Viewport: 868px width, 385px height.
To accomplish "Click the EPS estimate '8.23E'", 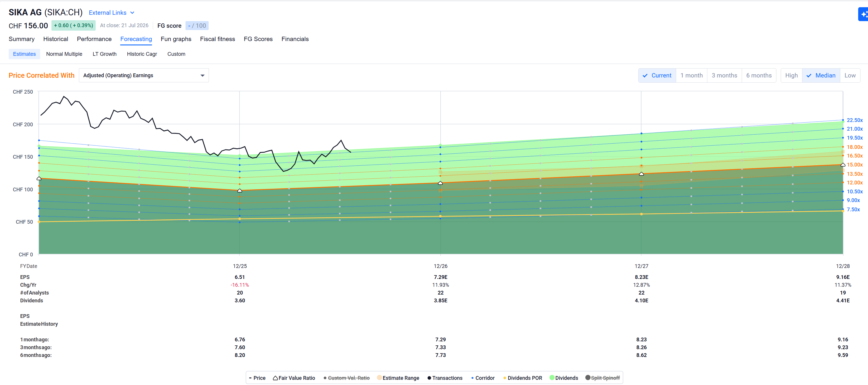I will pyautogui.click(x=641, y=277).
